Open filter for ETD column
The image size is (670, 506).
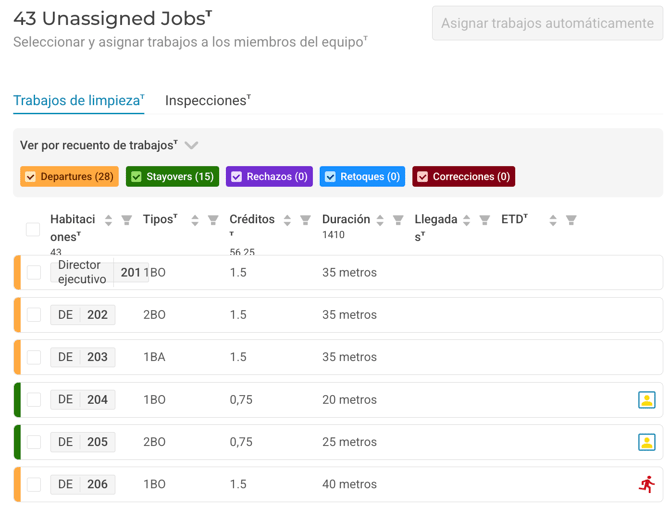pyautogui.click(x=571, y=220)
